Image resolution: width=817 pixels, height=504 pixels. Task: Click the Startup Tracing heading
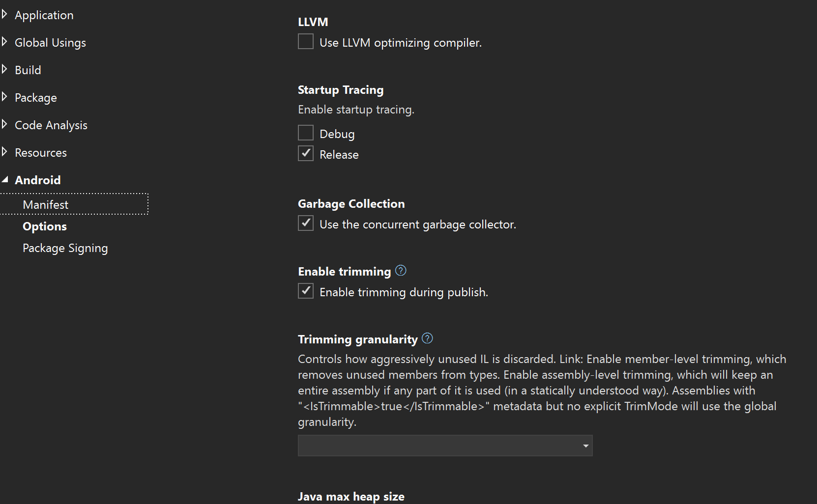(341, 90)
